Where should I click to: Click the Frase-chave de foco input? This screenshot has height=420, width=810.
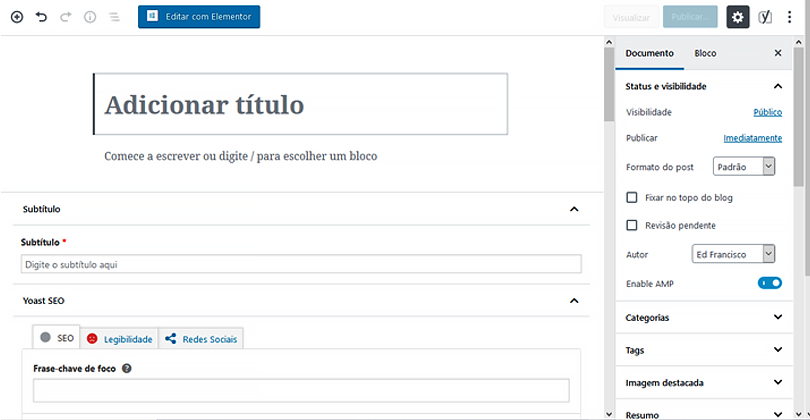click(x=301, y=391)
